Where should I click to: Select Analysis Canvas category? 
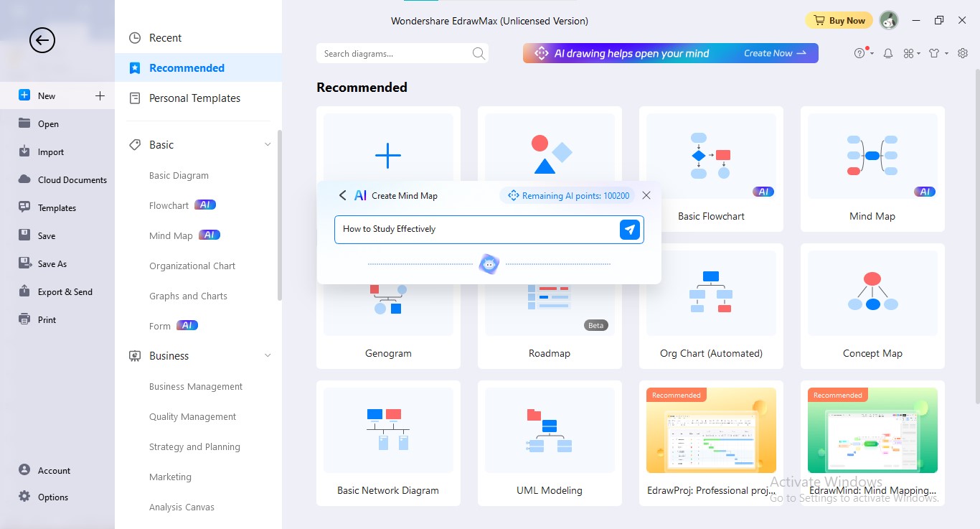tap(182, 507)
